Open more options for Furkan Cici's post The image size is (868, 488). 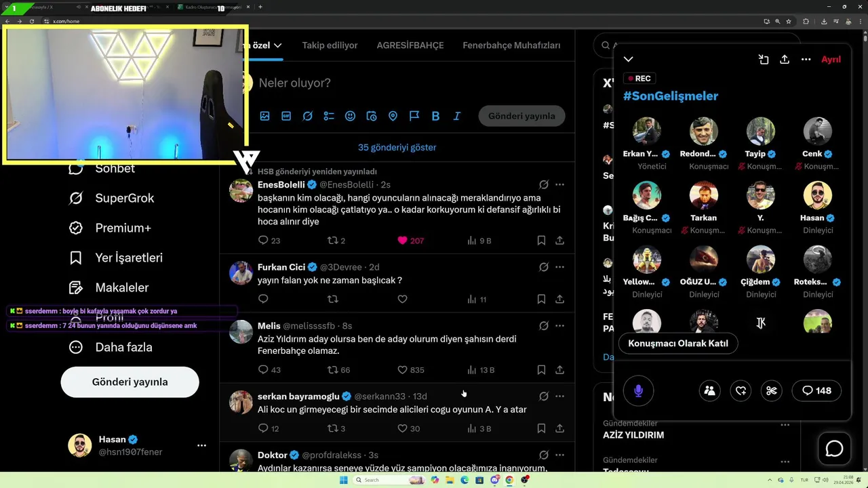point(559,267)
